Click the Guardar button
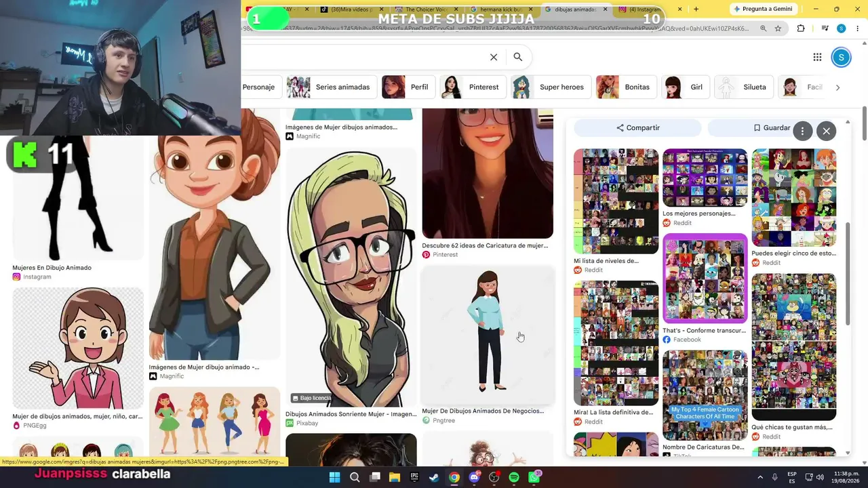Viewport: 868px width, 488px height. 772,127
